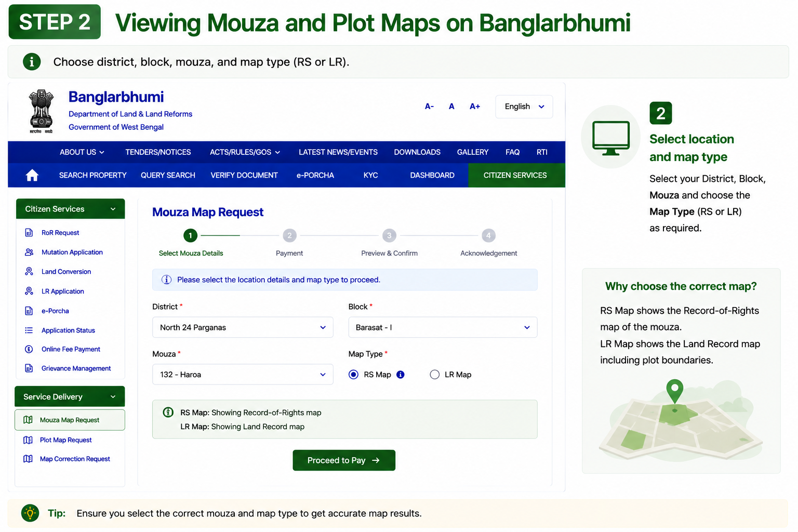
Task: Click the lightbulb Tip icon
Action: pyautogui.click(x=30, y=513)
